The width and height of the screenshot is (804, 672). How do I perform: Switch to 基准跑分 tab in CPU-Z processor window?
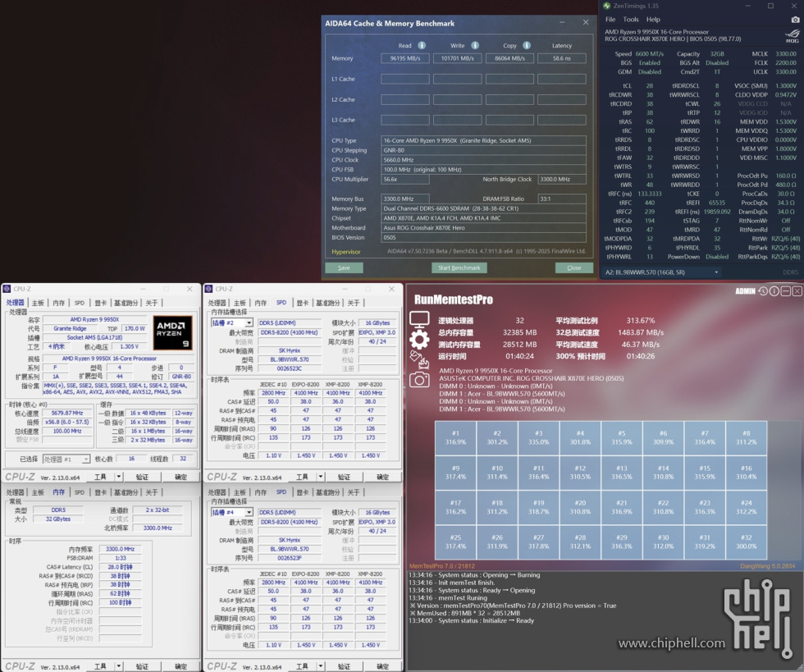(x=126, y=303)
